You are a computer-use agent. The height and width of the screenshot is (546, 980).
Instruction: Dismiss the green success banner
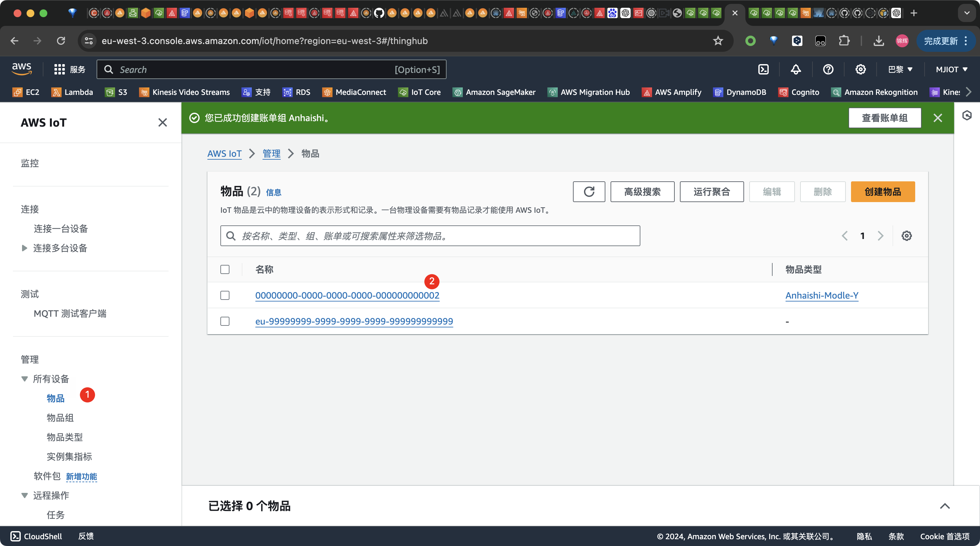938,118
